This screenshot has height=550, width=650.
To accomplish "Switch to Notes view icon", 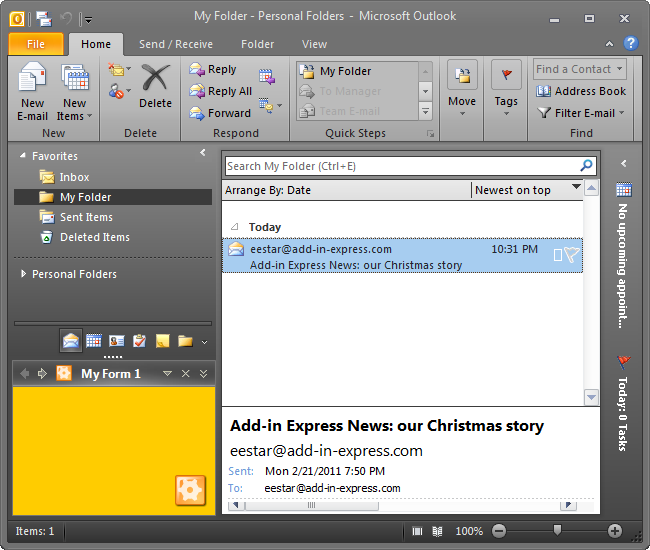I will (162, 341).
